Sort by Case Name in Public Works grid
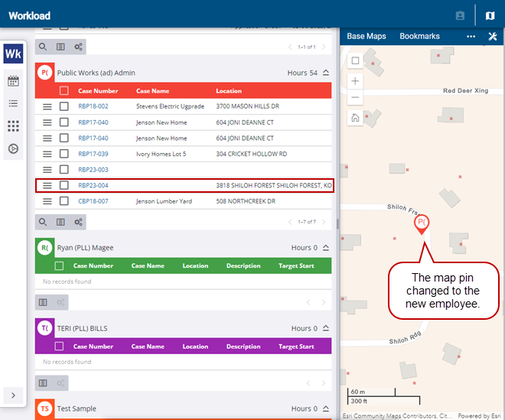 (153, 91)
